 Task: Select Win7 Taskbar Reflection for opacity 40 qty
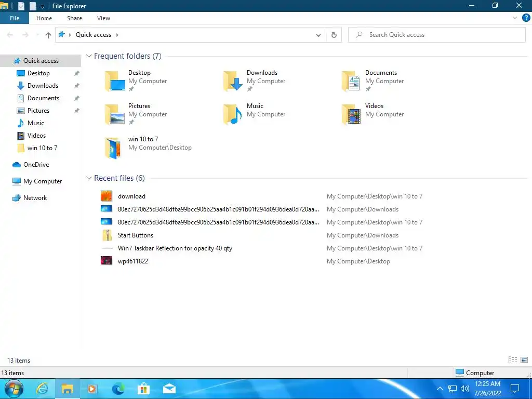coord(175,248)
